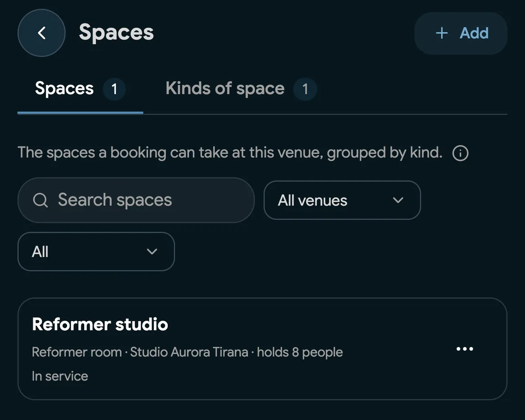The image size is (525, 420).
Task: Select the Reformer studio title
Action: (100, 324)
